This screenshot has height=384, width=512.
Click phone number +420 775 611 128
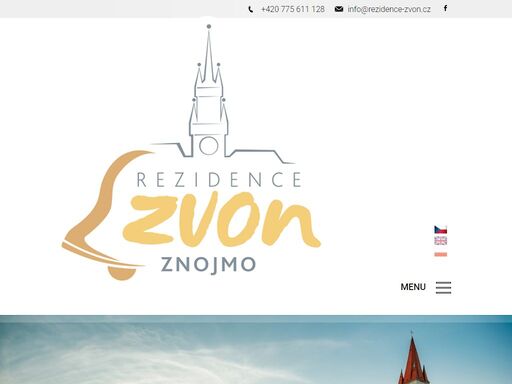coord(293,9)
